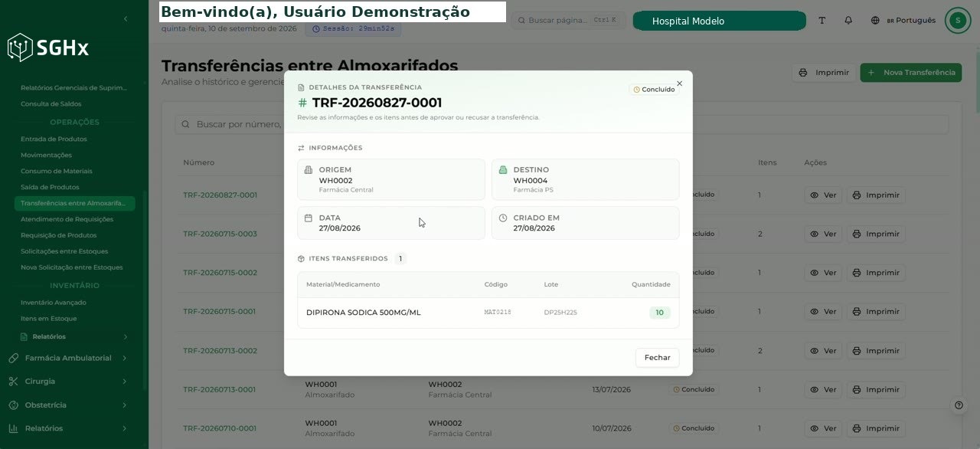Click the SGHx logo
This screenshot has height=449, width=980.
pyautogui.click(x=48, y=48)
